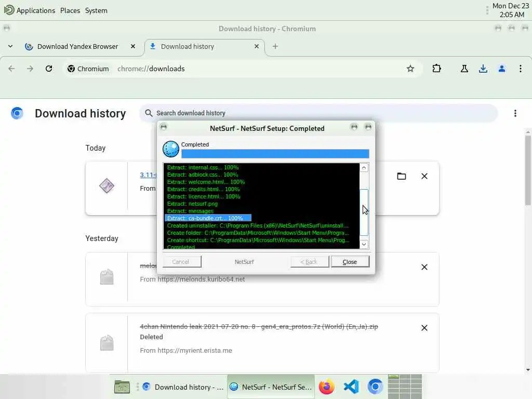Expand the tab search dropdown chevron
Screen dimensions: 532x399
pyautogui.click(x=10, y=46)
